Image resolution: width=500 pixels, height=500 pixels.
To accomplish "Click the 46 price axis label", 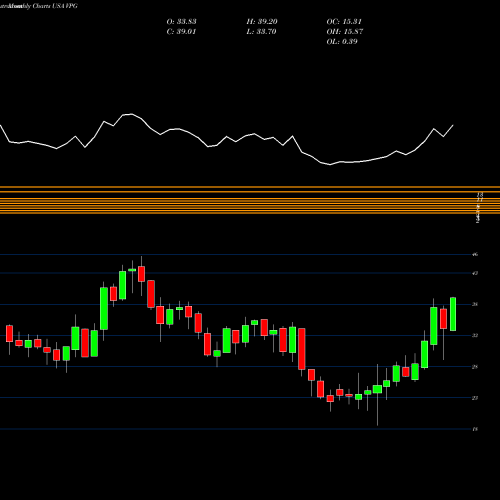I will click(x=475, y=254).
